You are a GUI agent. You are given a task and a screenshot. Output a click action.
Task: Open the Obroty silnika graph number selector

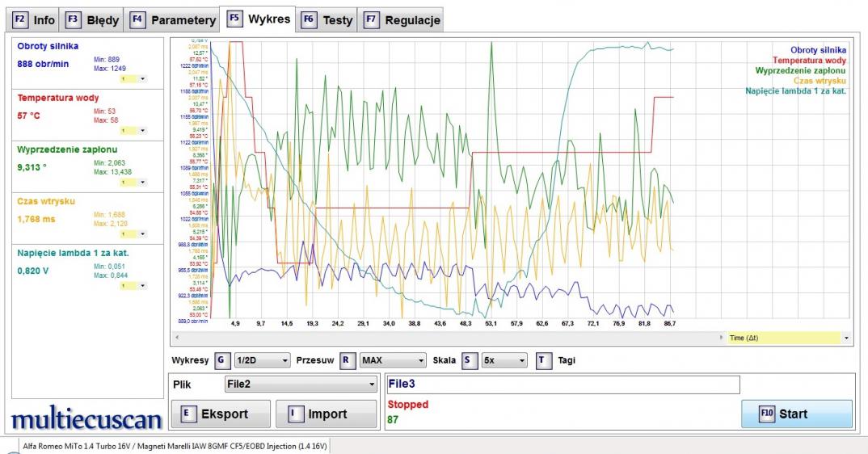click(x=133, y=79)
